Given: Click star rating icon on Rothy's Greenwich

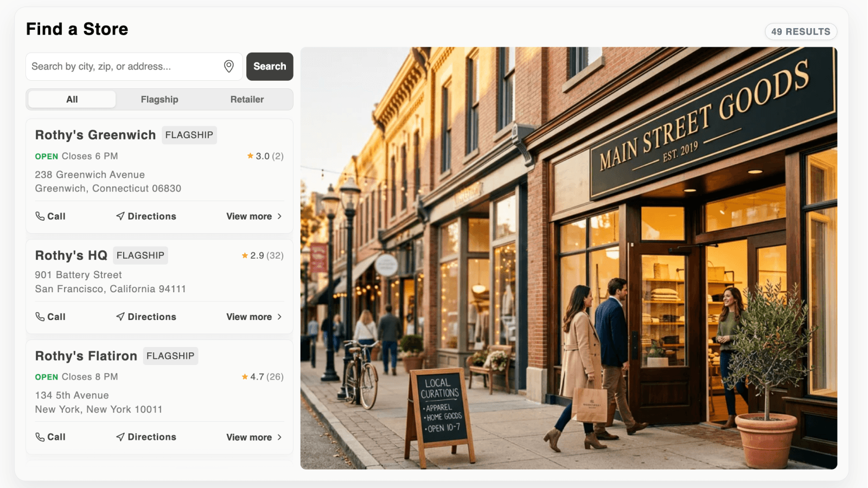Looking at the screenshot, I should pos(250,156).
